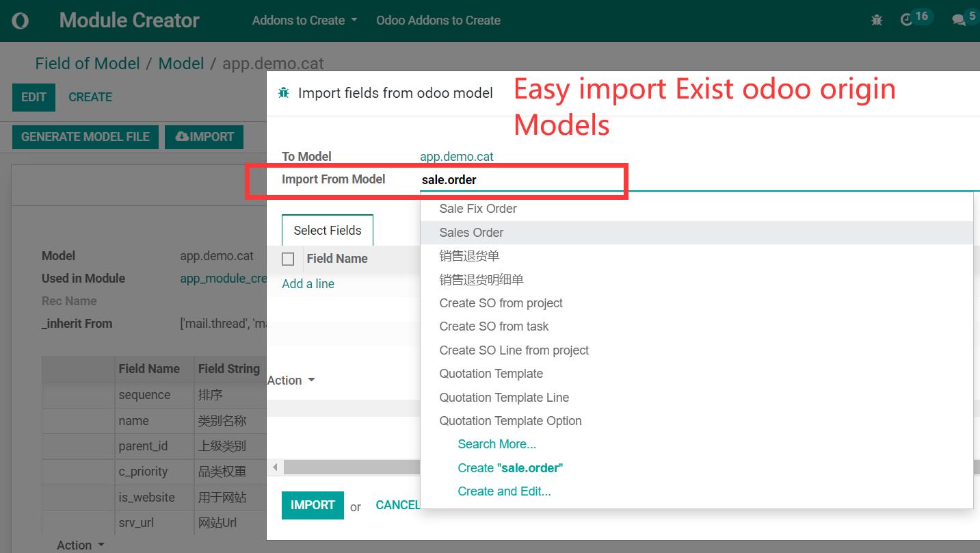Click Add a line link
The image size is (980, 553).
[308, 284]
